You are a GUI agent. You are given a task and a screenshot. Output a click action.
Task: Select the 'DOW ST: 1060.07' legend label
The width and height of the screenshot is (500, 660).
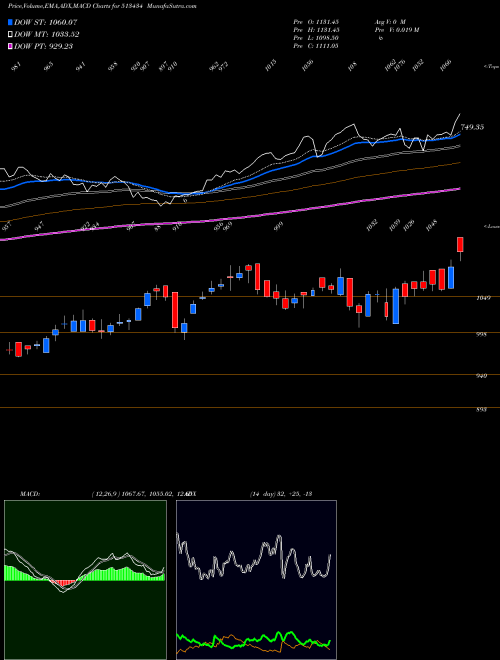pyautogui.click(x=45, y=22)
